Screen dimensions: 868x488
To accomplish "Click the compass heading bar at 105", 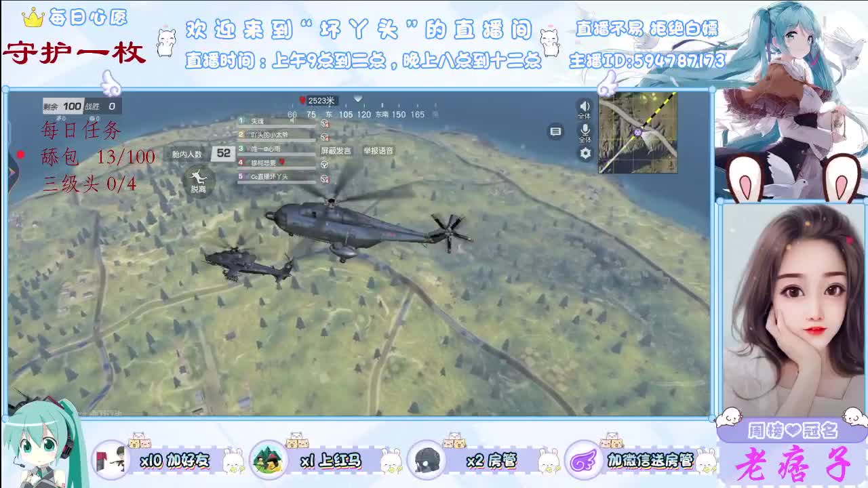I will (346, 115).
